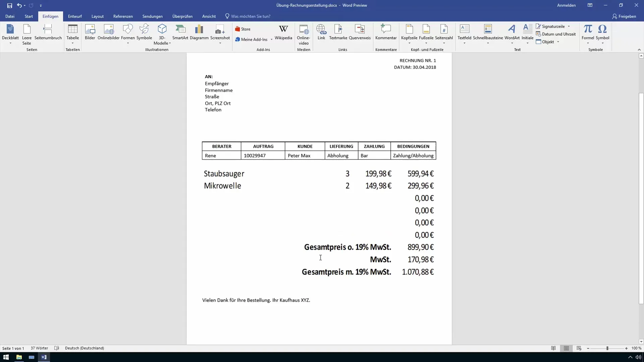Insert 3D-Modelle object
Viewport: 644px width, 362px height.
tap(162, 35)
